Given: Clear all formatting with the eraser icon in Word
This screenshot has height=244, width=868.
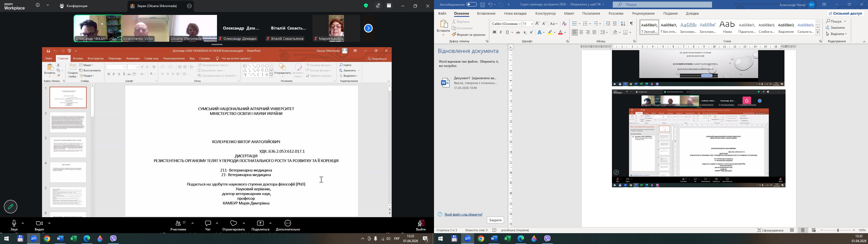Looking at the screenshot, I should pos(564,24).
